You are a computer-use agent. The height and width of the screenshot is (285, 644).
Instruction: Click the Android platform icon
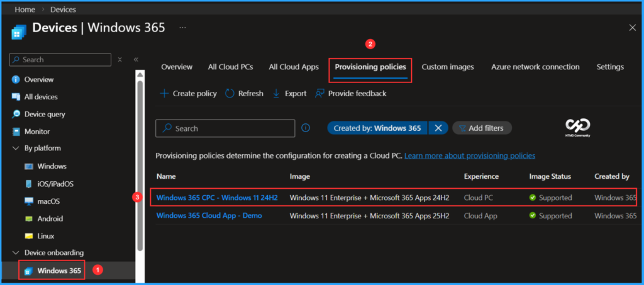(x=29, y=219)
